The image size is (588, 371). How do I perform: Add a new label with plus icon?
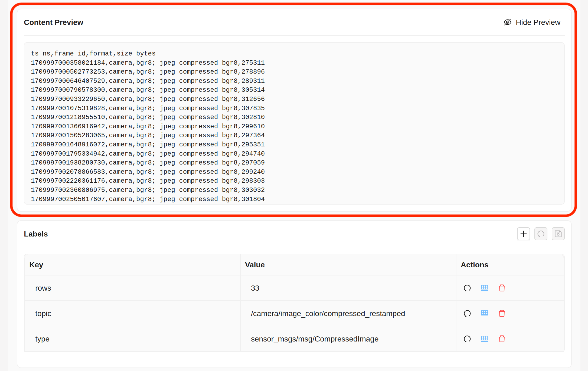click(x=523, y=234)
